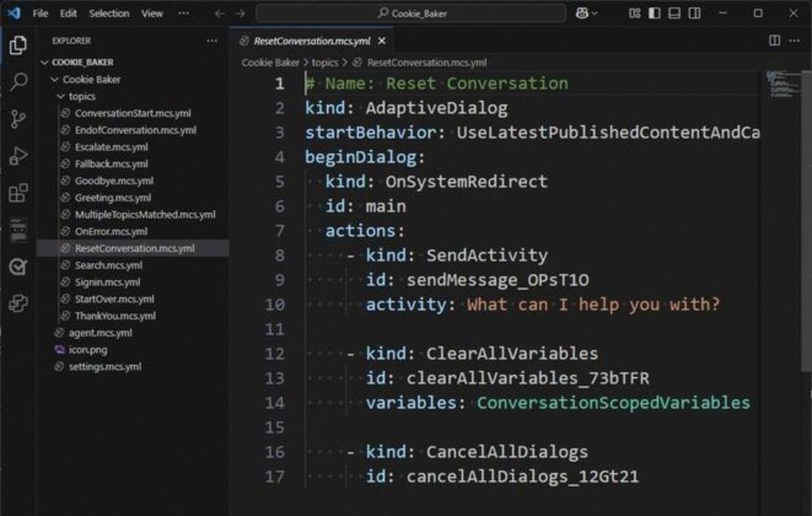
Task: Open editor More Actions ellipsis
Action: click(795, 41)
